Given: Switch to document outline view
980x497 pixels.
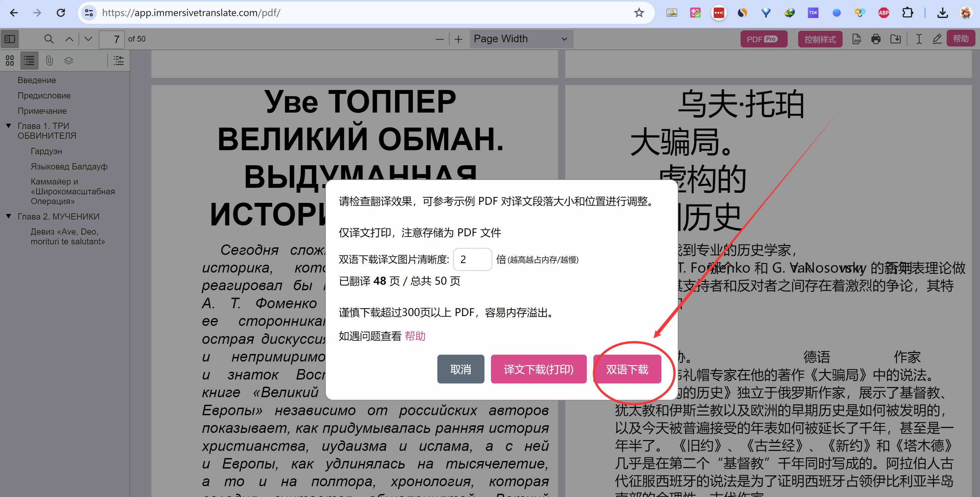Looking at the screenshot, I should (29, 61).
